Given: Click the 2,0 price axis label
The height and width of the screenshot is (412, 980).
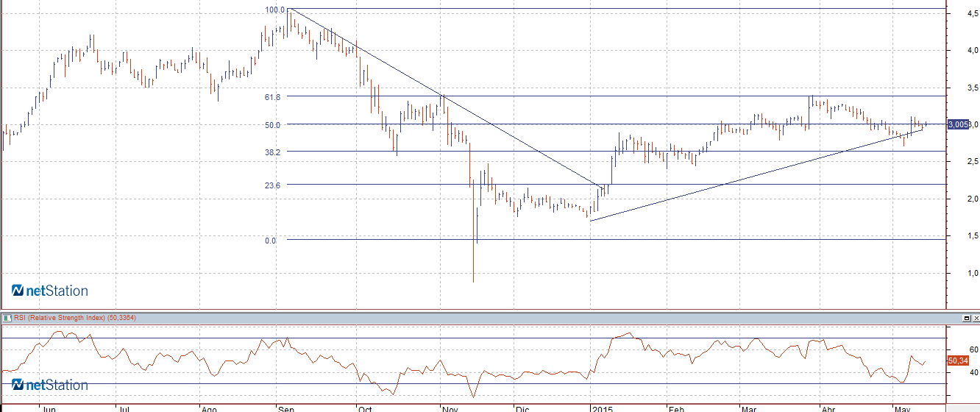Looking at the screenshot, I should [x=973, y=199].
